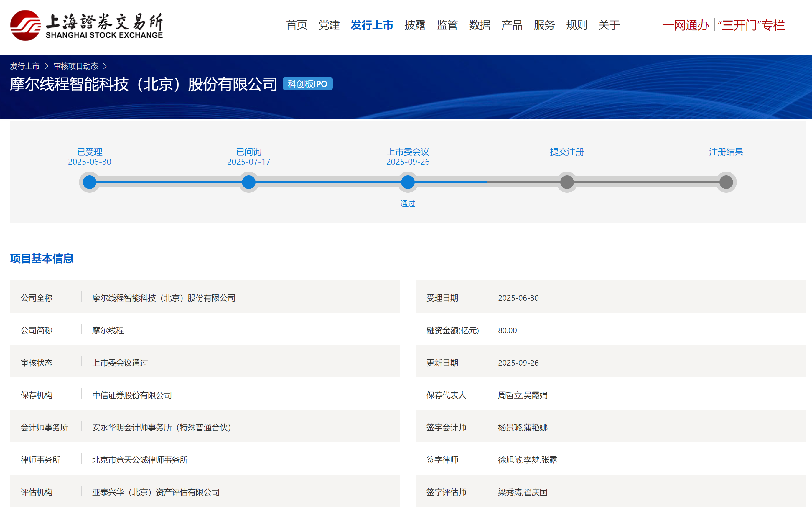Viewport: 812px width, 515px height.
Task: Click the gray 提交注册 timeline dot
Action: [x=567, y=182]
